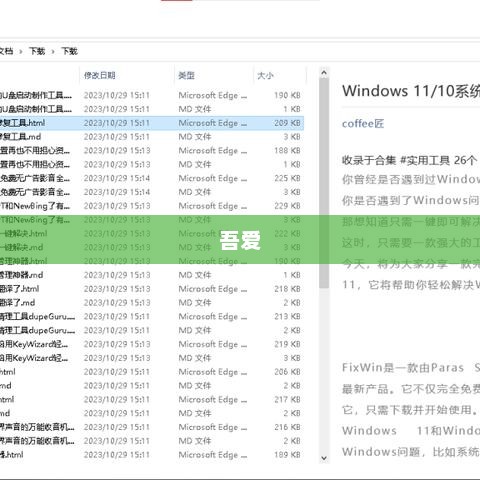Select the highlighted 修复工具.html file
The height and width of the screenshot is (480, 480).
[152, 123]
